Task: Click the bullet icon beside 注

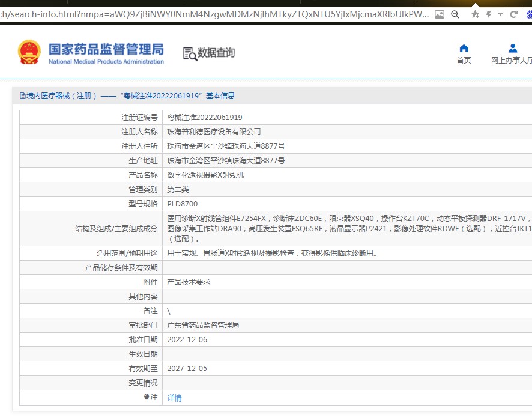Action: pos(146,397)
